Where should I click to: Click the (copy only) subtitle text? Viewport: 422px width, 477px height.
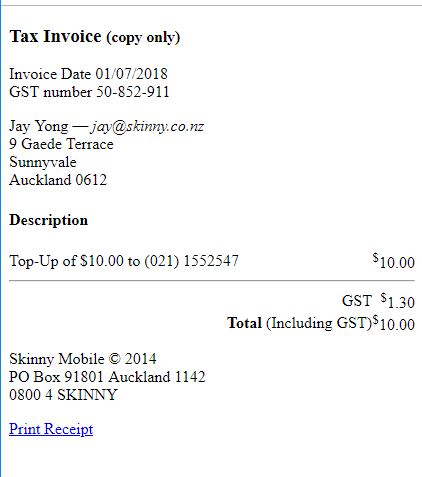143,37
